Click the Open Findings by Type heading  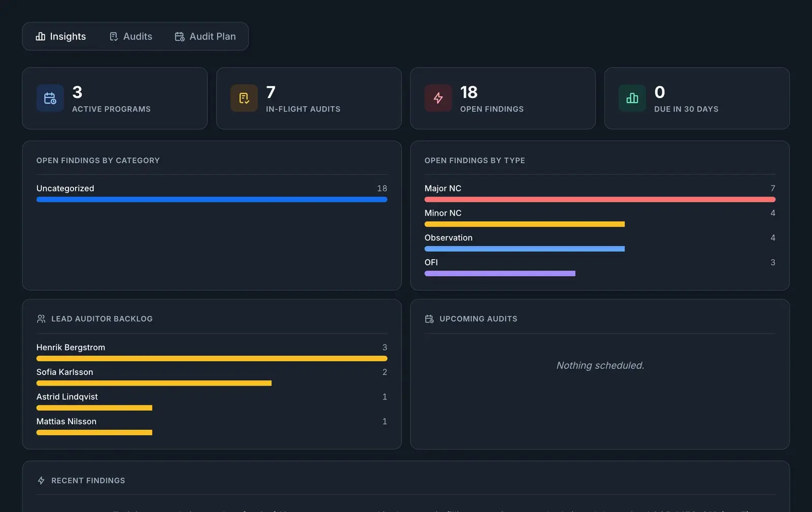475,160
